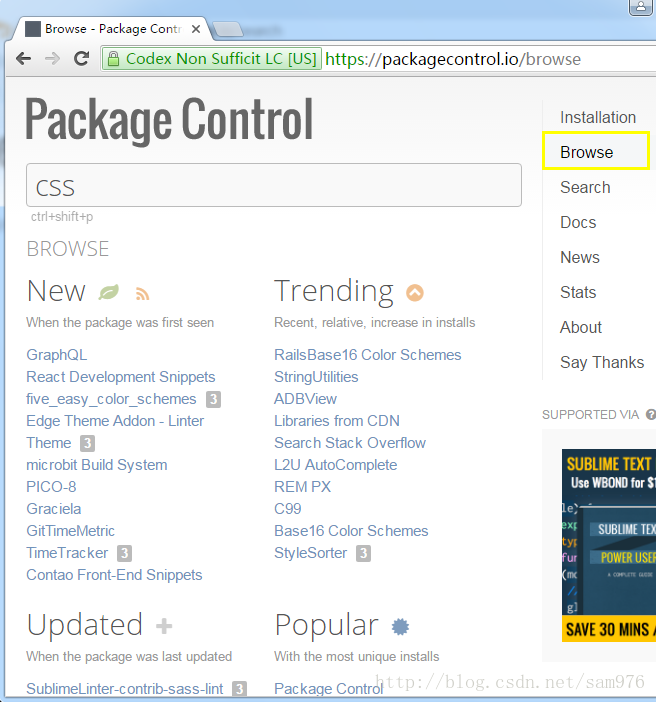Open the Graciela package link
The image size is (656, 702).
coord(54,509)
